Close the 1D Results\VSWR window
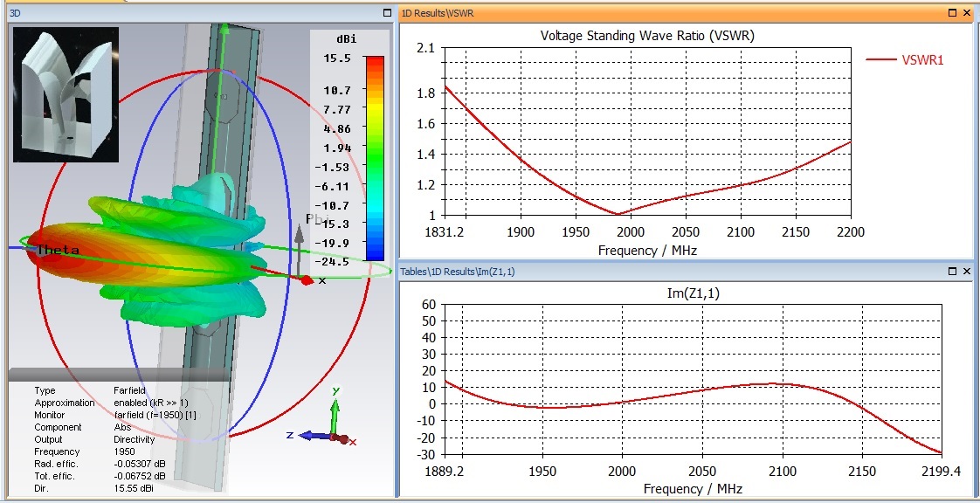 966,12
